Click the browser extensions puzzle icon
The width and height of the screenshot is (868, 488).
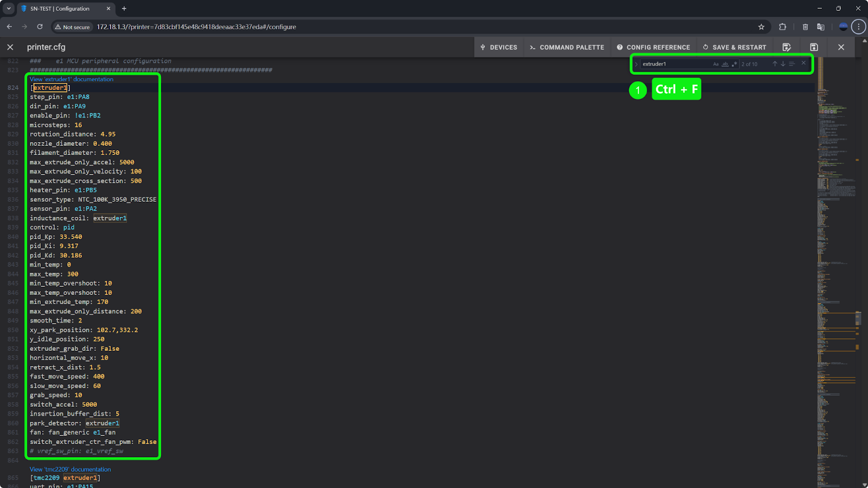782,27
